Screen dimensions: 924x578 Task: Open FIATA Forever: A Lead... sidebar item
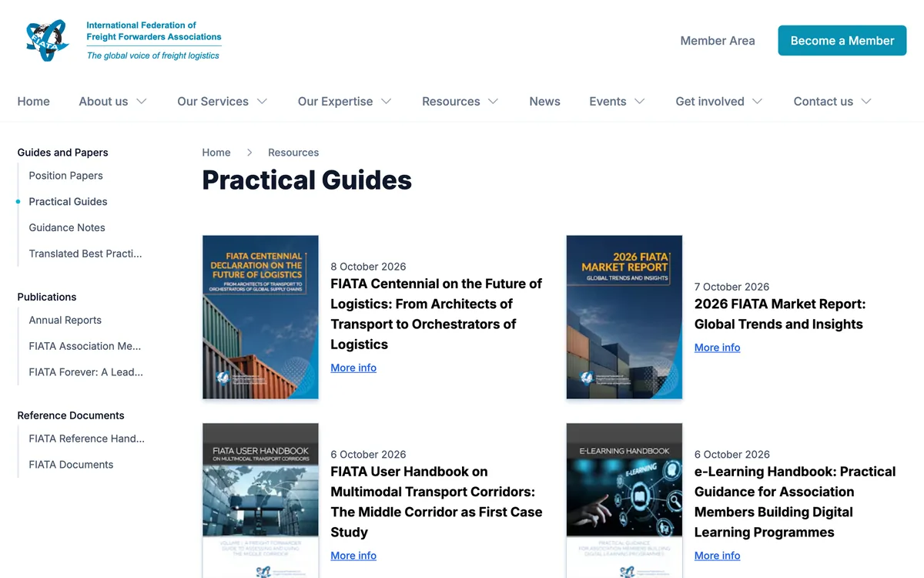[85, 372]
